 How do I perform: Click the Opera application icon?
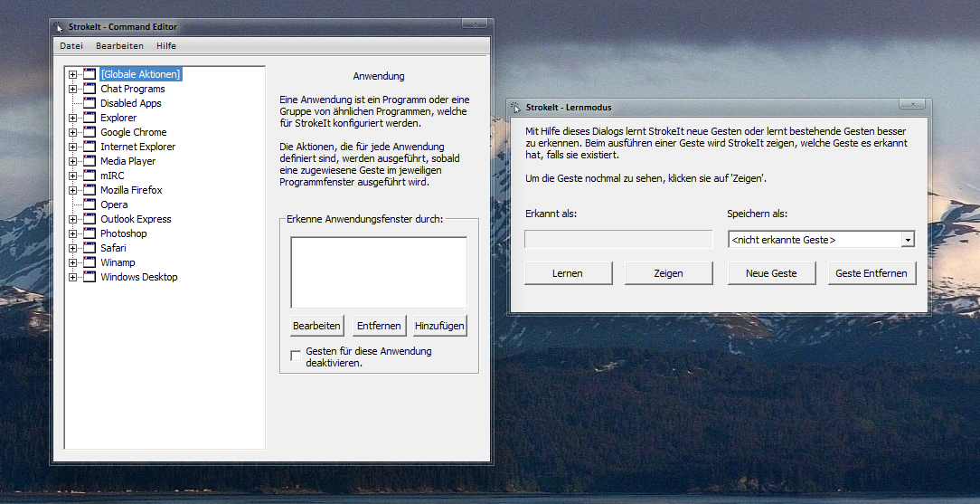[x=90, y=204]
